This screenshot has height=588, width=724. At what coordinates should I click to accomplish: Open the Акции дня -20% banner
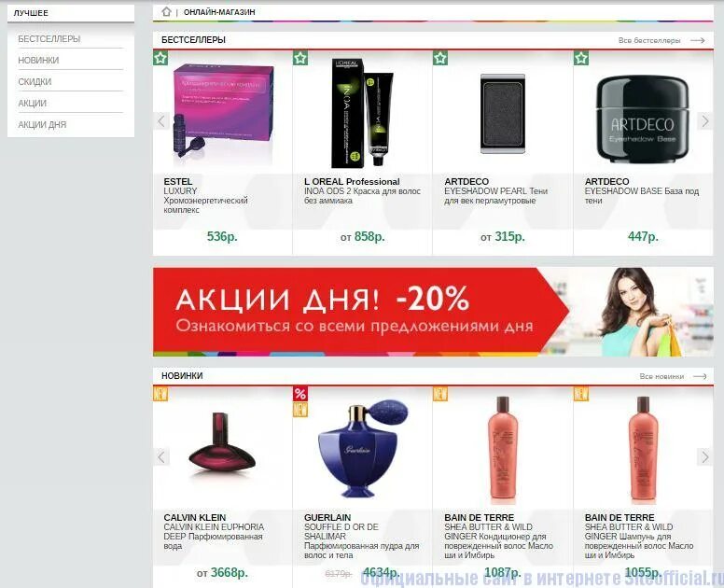click(x=433, y=312)
